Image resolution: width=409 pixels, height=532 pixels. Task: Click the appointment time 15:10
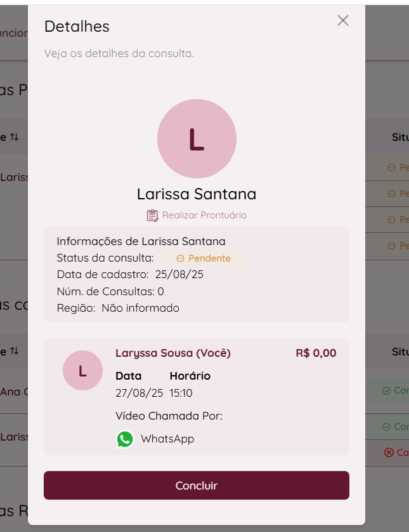coord(181,393)
